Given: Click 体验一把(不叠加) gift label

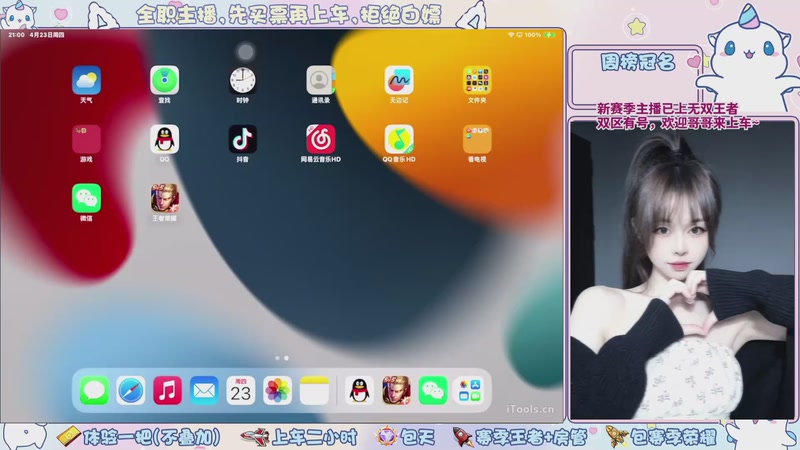Looking at the screenshot, I should (152, 437).
